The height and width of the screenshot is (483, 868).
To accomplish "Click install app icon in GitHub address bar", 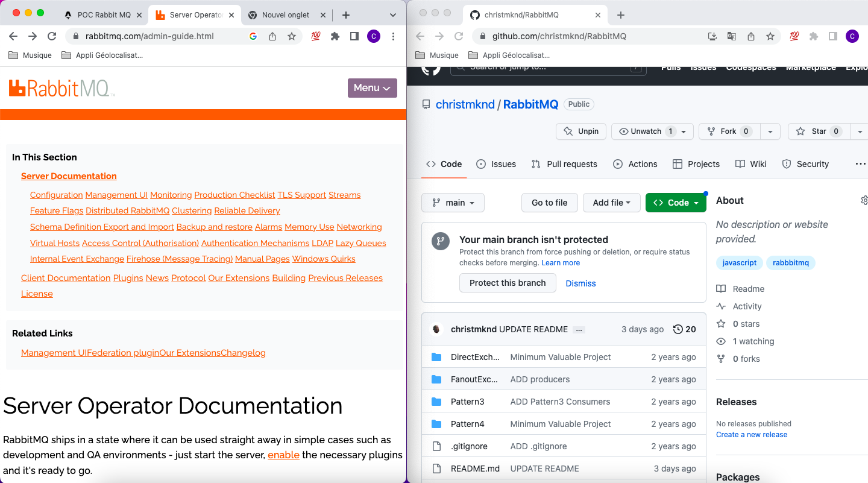I will point(712,36).
